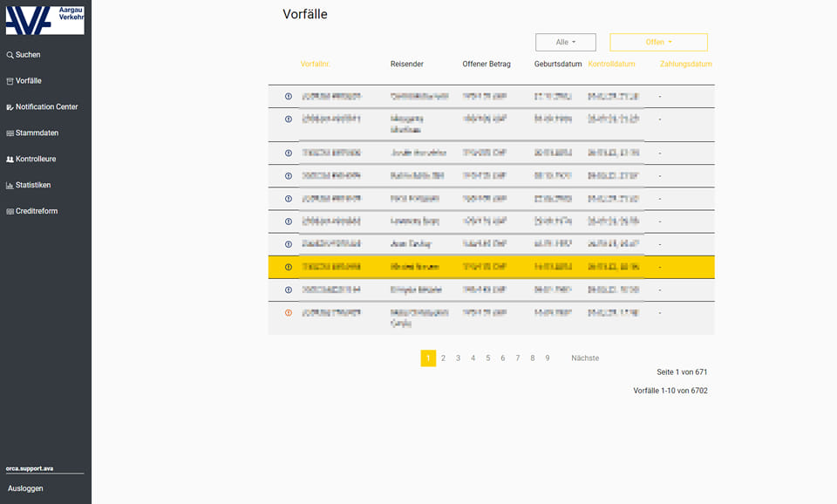
Task: Click the Suchen magnifier icon in sidebar
Action: (x=10, y=55)
